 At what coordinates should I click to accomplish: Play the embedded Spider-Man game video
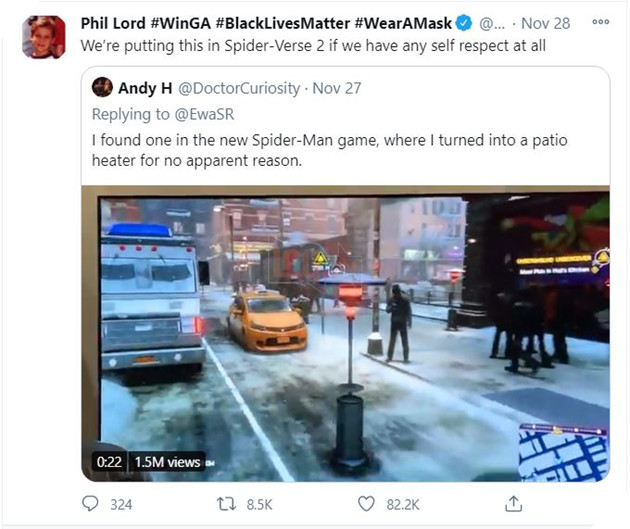[x=346, y=333]
